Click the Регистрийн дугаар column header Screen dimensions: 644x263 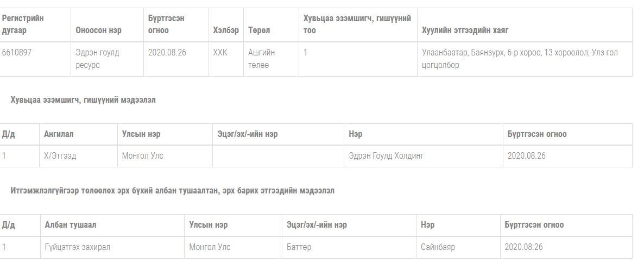pyautogui.click(x=23, y=24)
